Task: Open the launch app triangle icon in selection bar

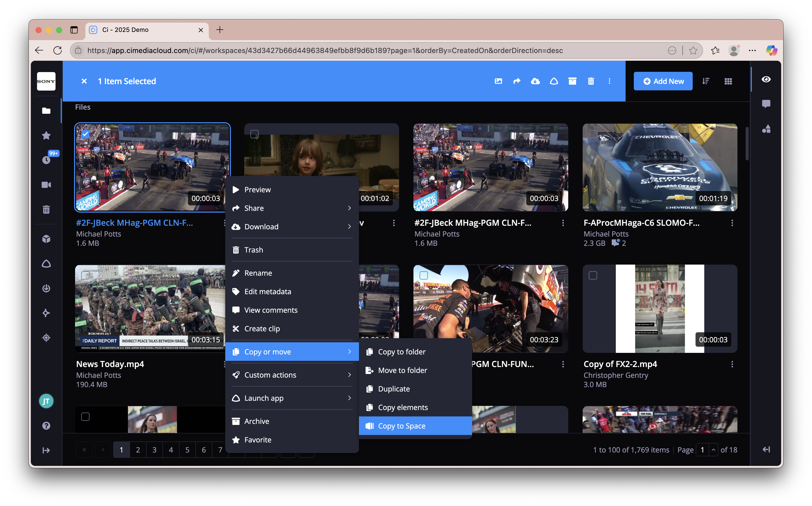Action: click(554, 81)
